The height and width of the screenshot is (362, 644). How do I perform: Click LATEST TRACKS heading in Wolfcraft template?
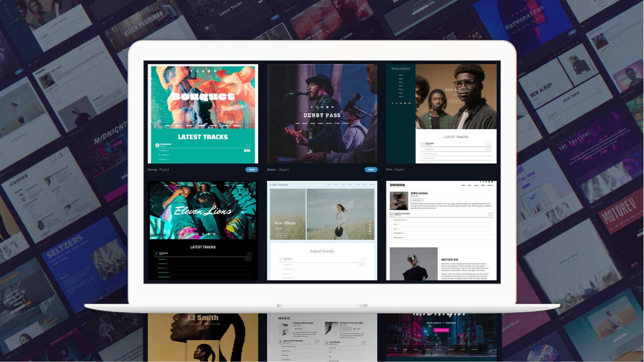[x=456, y=137]
